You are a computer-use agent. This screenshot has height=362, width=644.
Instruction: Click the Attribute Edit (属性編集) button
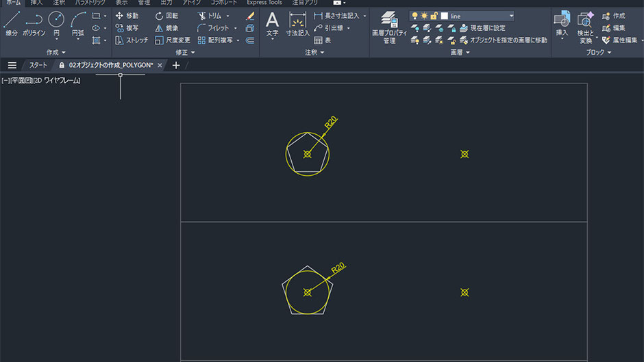620,40
